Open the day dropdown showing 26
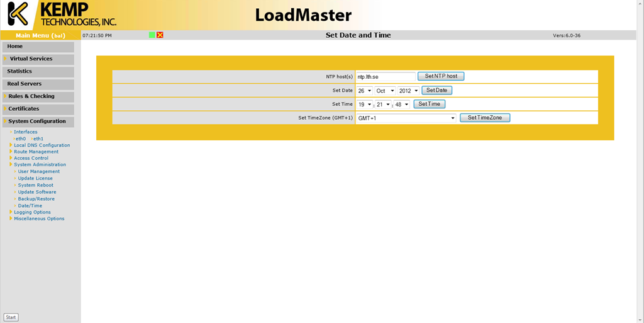Screen dimensions: 644x323 tap(364, 91)
